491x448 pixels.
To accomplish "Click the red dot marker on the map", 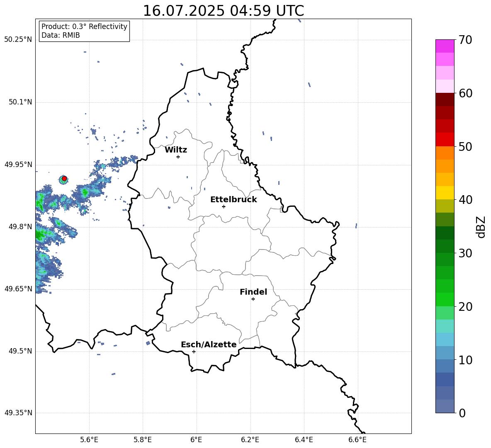I will click(64, 179).
